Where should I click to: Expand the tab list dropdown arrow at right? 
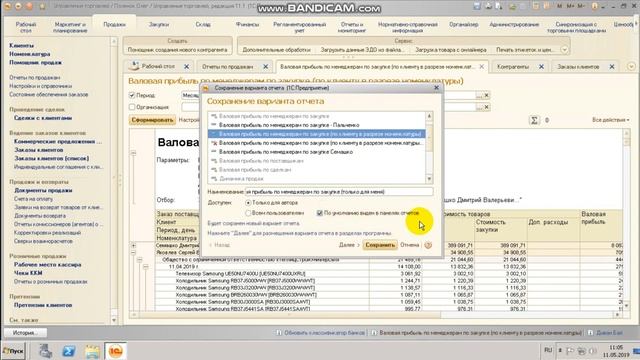(631, 67)
